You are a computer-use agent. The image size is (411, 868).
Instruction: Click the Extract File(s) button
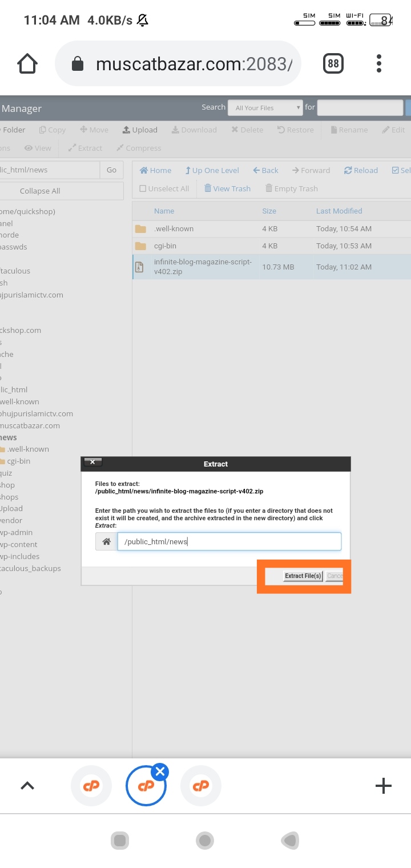[303, 576]
